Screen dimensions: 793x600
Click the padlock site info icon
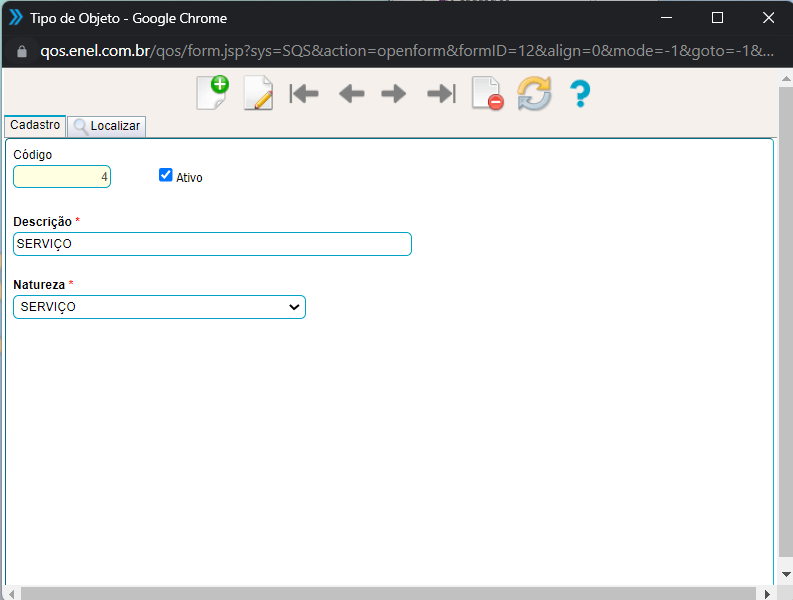click(x=22, y=51)
